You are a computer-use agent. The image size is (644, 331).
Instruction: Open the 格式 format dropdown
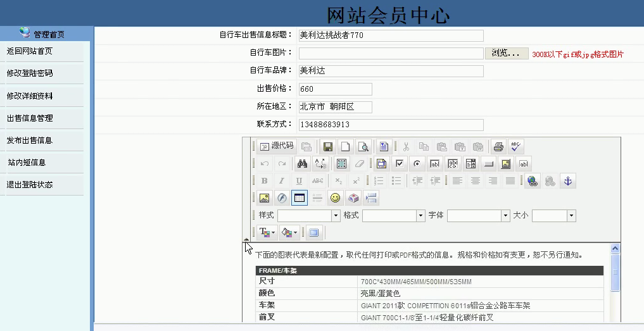pyautogui.click(x=393, y=216)
